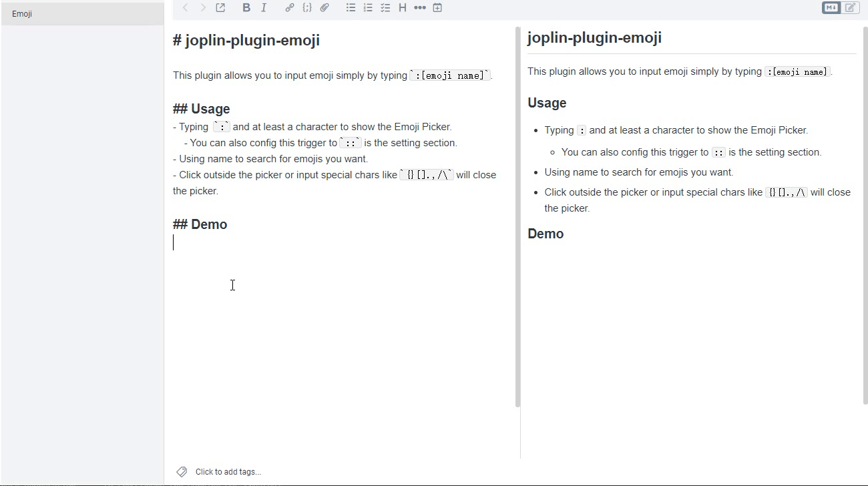
Task: Insert a numbered list
Action: pyautogui.click(x=368, y=8)
